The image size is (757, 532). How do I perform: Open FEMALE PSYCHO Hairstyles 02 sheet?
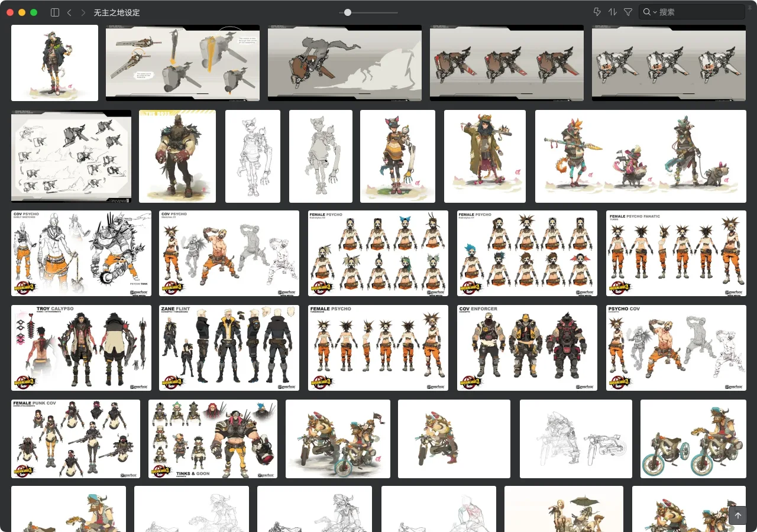tap(378, 253)
